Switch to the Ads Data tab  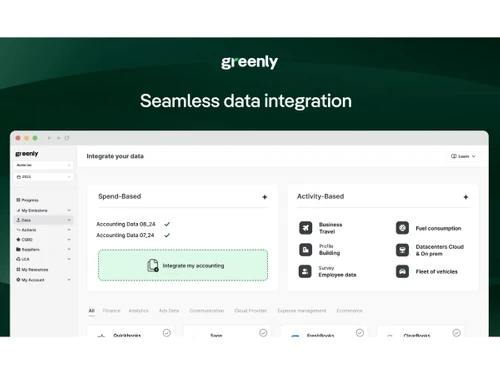pos(169,311)
